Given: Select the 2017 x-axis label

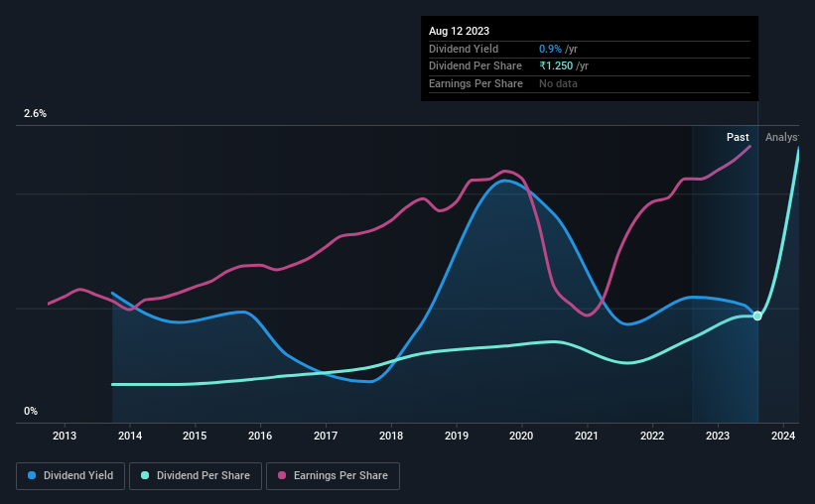Looking at the screenshot, I should [x=326, y=436].
